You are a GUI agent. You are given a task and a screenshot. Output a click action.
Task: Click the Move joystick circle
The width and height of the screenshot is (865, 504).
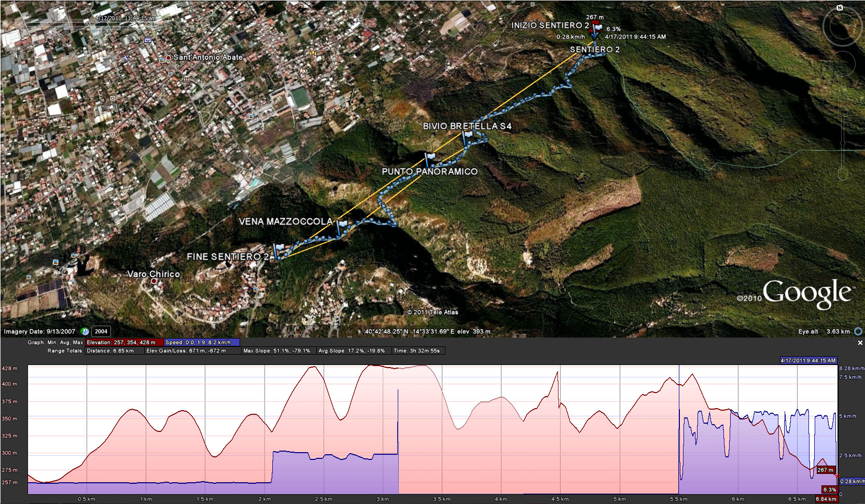click(x=843, y=64)
